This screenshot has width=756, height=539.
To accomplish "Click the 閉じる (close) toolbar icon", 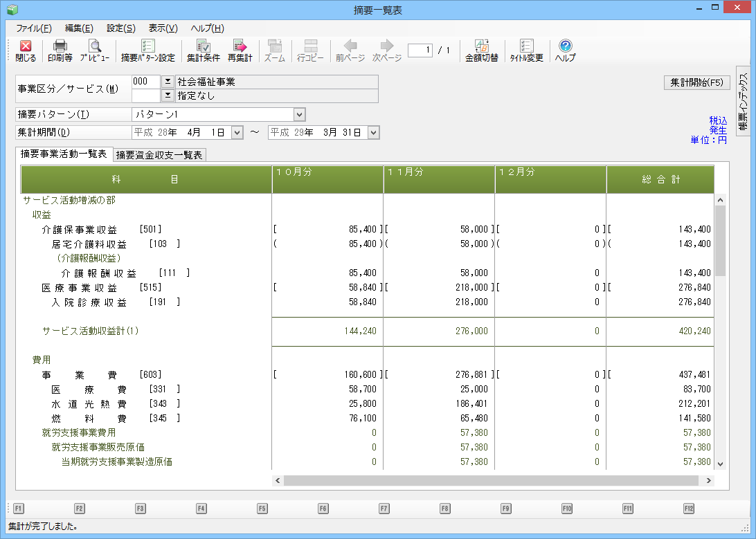I will click(x=26, y=51).
